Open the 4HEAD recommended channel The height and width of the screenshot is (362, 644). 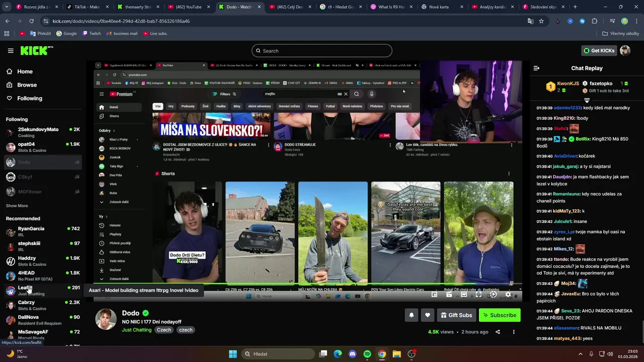43,276
